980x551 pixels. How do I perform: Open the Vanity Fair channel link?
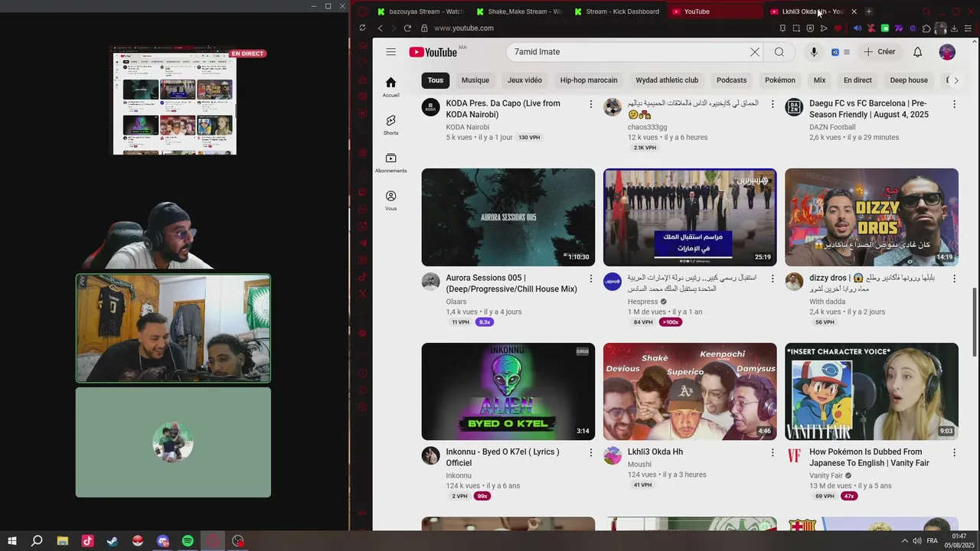coord(826,476)
